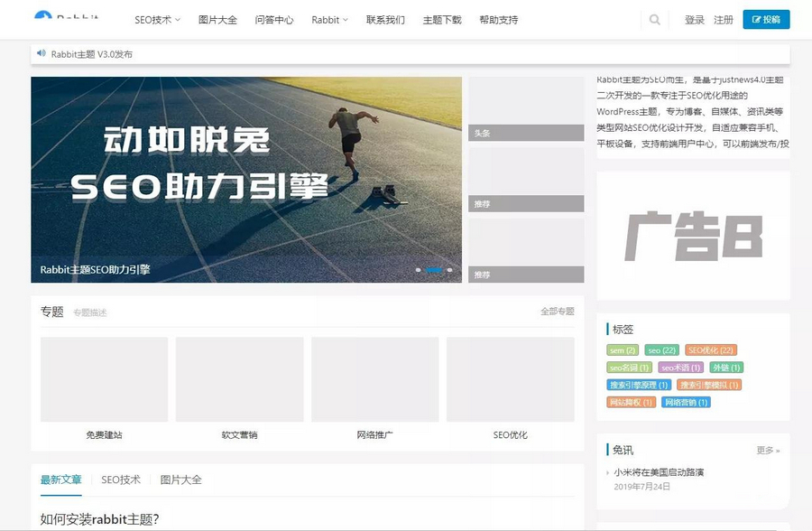Switch to the SEO技术 article tab
Viewport: 812px width, 531px height.
click(x=121, y=480)
